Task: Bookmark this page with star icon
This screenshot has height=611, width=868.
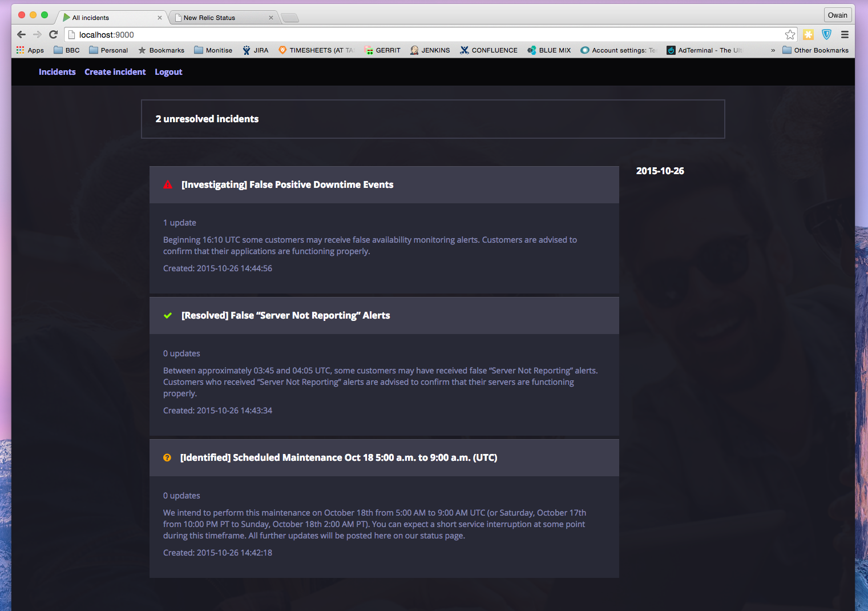Action: pos(790,35)
